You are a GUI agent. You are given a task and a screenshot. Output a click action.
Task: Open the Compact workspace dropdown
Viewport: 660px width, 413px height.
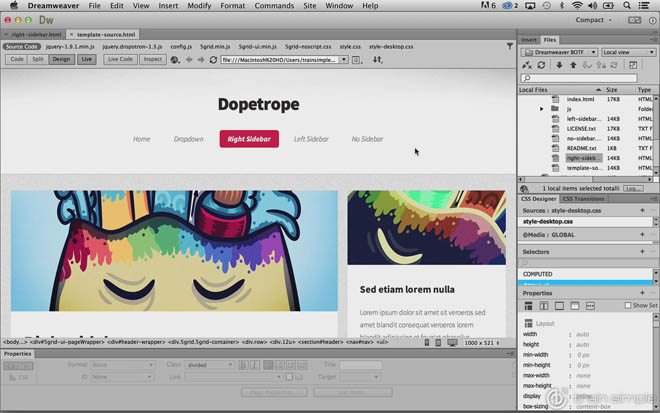click(x=593, y=20)
